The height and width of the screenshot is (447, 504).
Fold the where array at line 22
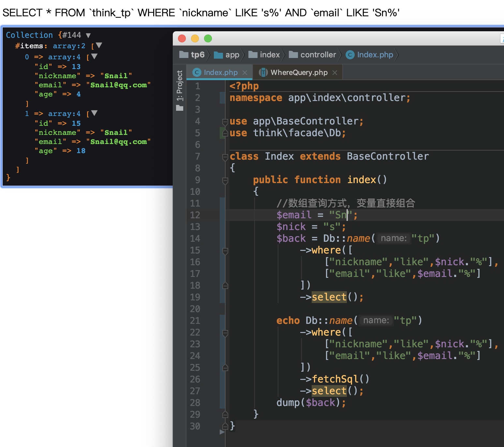click(x=225, y=333)
